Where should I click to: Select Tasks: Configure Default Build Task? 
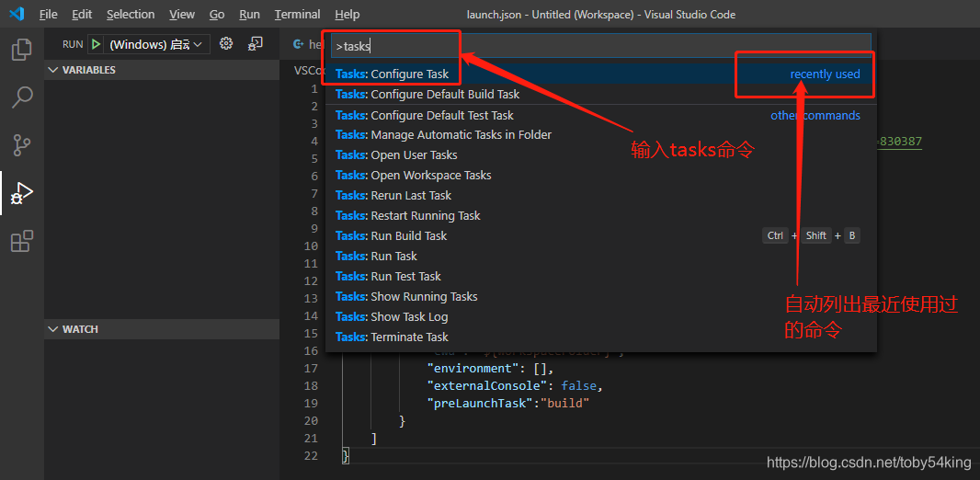[x=600, y=95]
